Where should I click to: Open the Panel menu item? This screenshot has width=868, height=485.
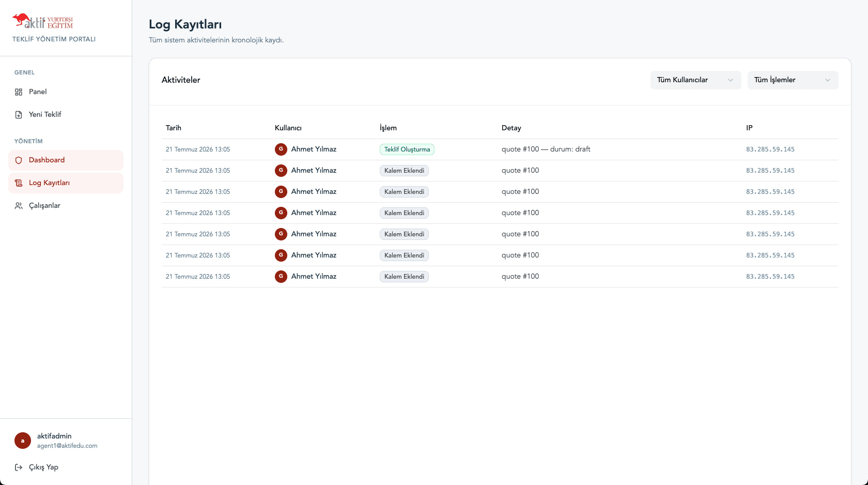(x=66, y=92)
